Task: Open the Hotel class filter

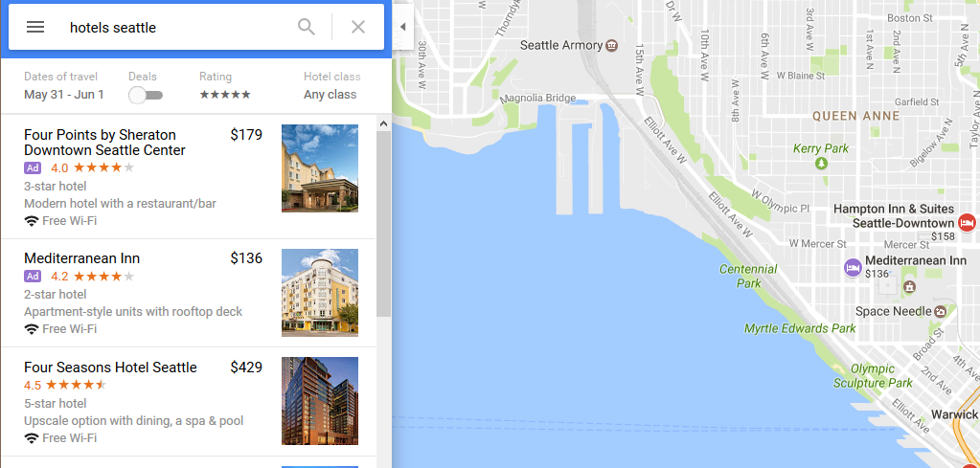Action: click(x=330, y=95)
